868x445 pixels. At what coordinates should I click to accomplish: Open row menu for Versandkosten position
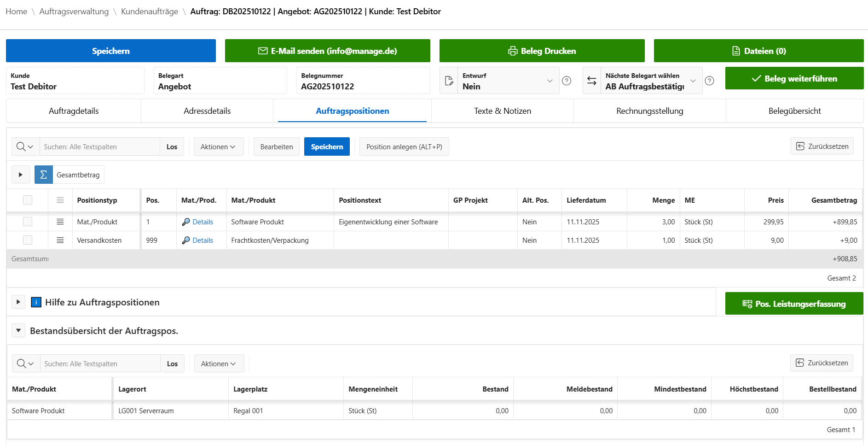60,240
